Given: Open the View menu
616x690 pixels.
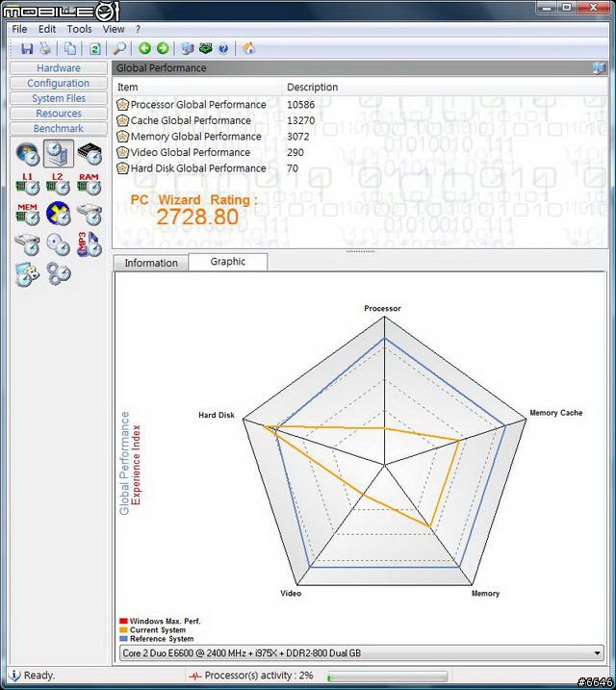Looking at the screenshot, I should coord(113,29).
